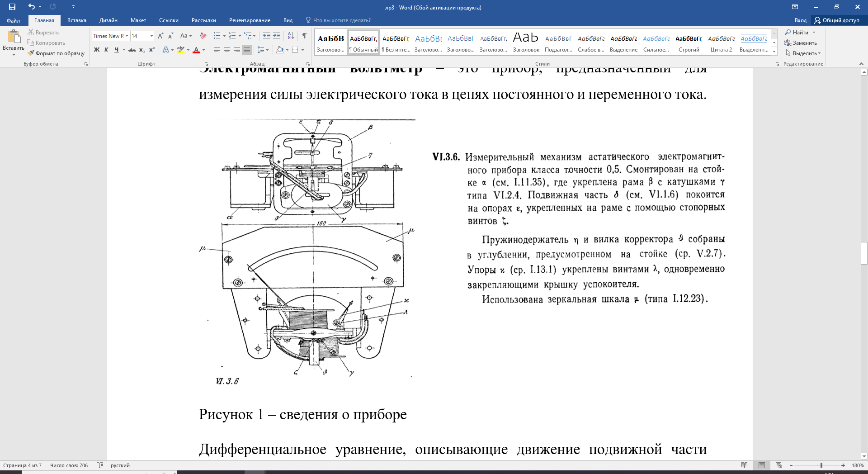The image size is (868, 474).
Task: Apply the Обычный style
Action: click(x=363, y=43)
